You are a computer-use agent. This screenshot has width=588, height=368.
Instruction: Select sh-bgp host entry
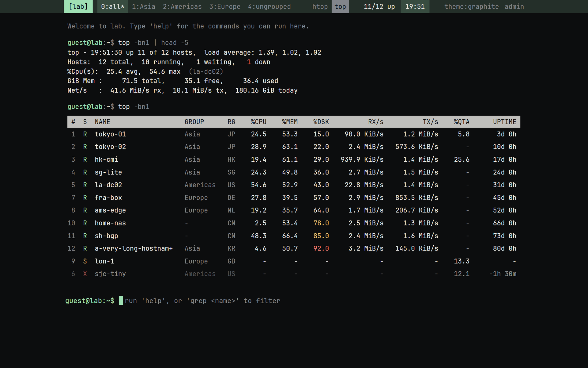tap(106, 236)
